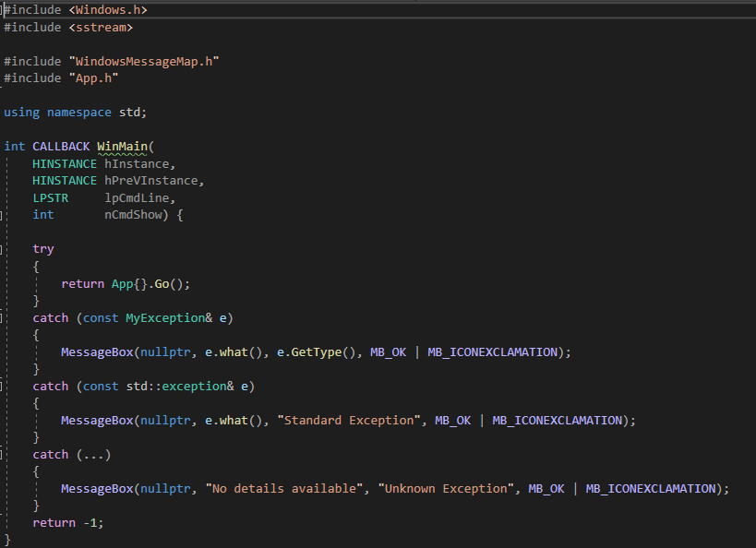This screenshot has height=548, width=756.
Task: Click the 'using' keyword
Action: point(22,113)
